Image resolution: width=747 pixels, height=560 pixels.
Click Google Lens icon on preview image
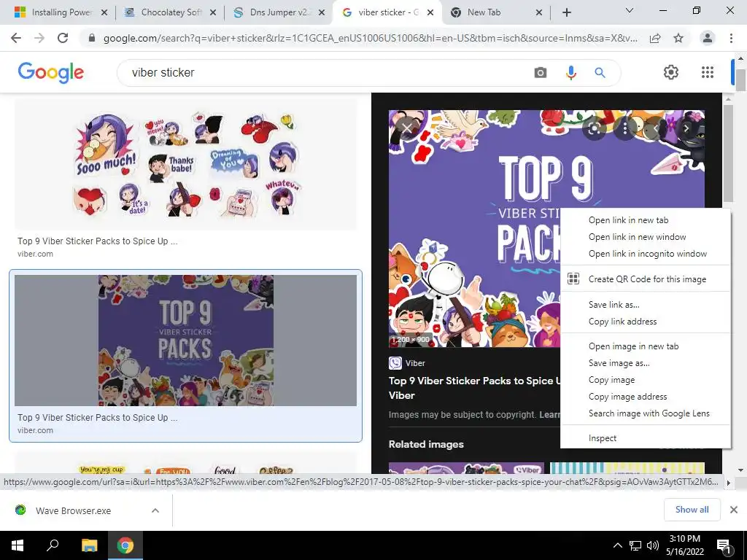[594, 128]
